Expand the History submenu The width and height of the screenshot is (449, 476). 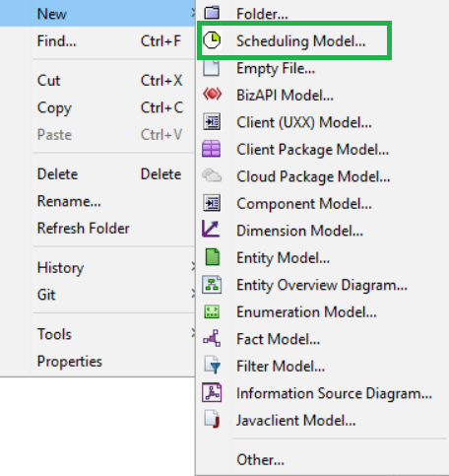tap(193, 267)
